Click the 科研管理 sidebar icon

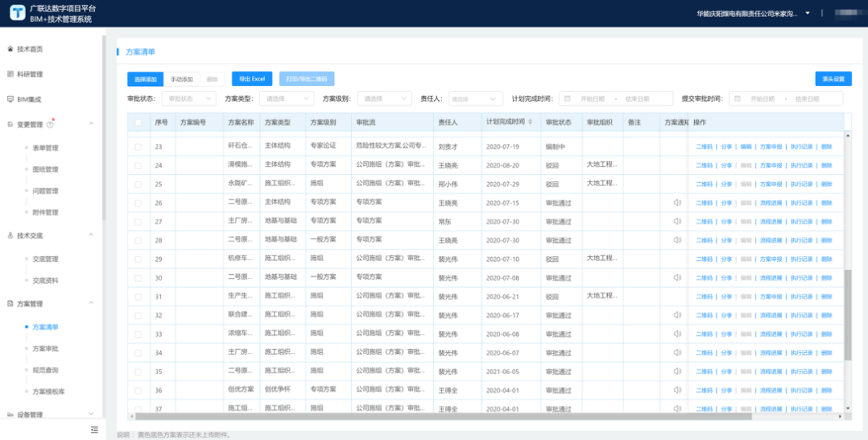coord(10,74)
